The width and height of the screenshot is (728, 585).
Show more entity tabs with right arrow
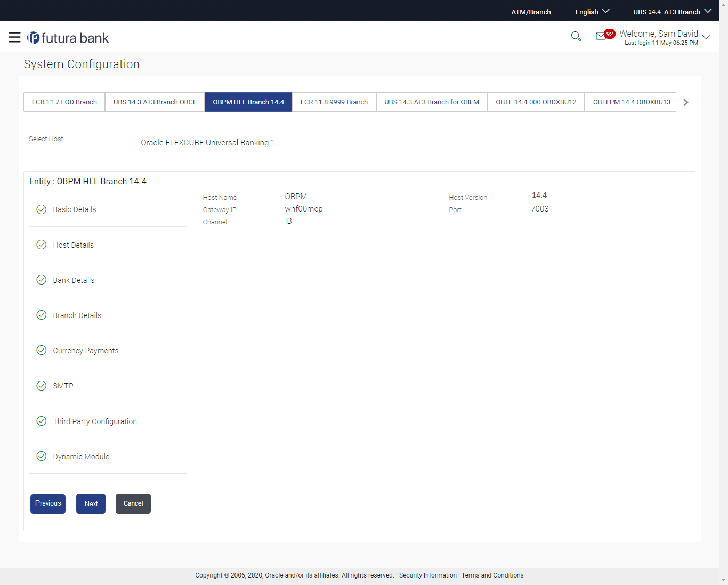(686, 102)
